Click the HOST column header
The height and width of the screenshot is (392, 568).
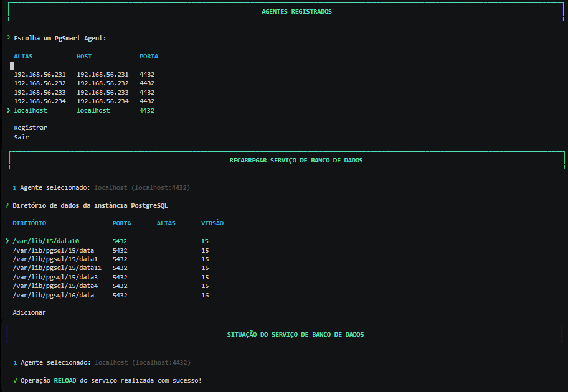[x=84, y=57]
